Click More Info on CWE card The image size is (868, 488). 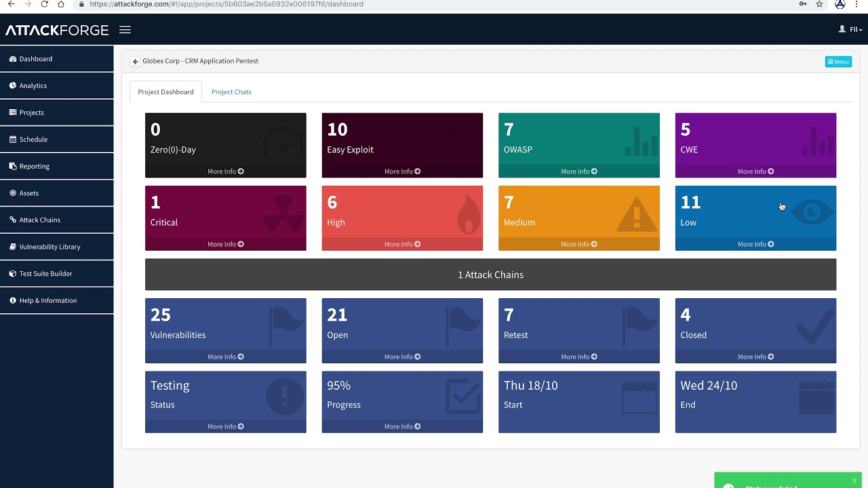[755, 171]
